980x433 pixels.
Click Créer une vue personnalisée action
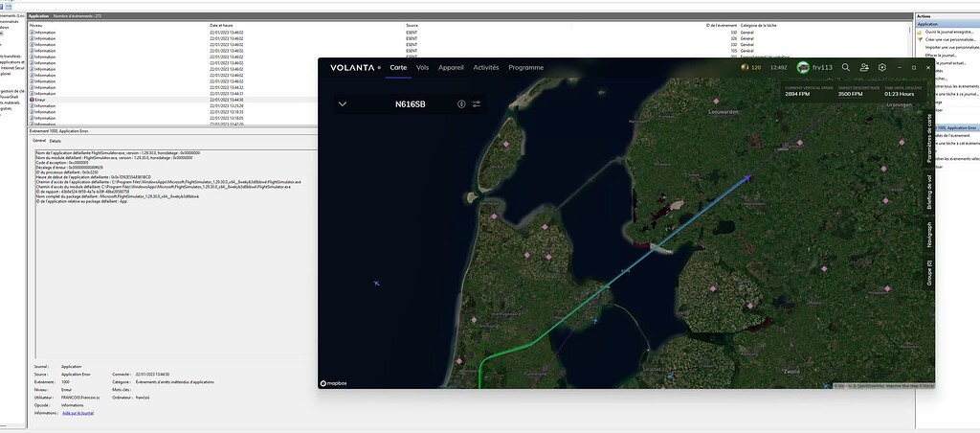point(952,38)
